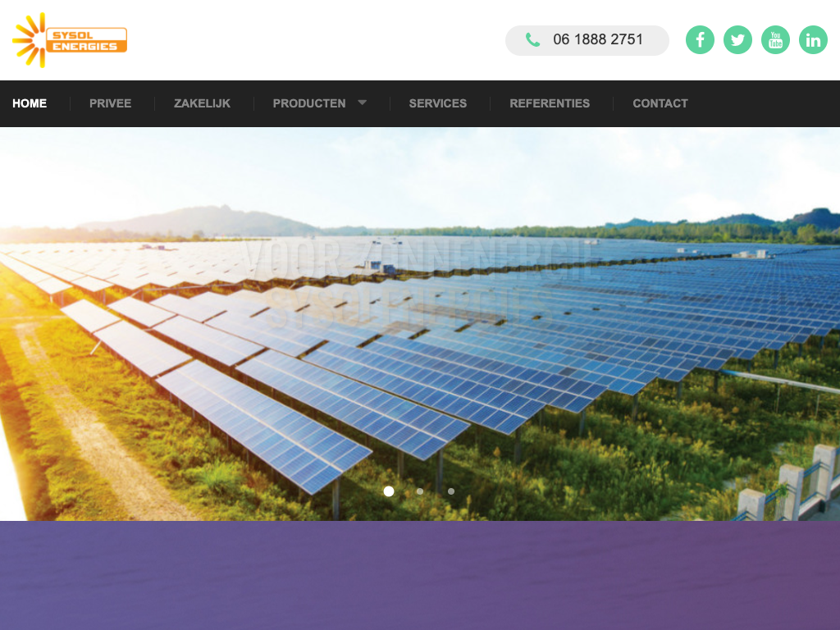Open the YouTube social icon
This screenshot has height=630, width=840.
click(x=775, y=39)
